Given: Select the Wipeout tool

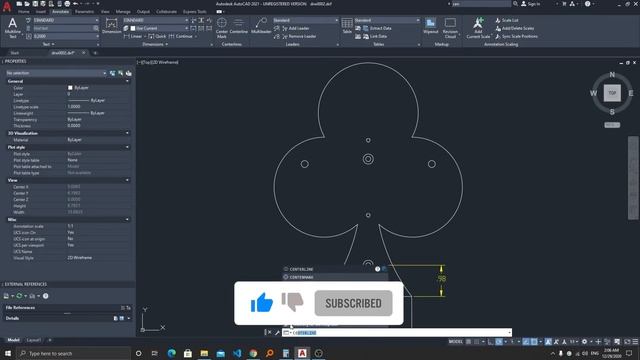Looking at the screenshot, I should (x=431, y=26).
